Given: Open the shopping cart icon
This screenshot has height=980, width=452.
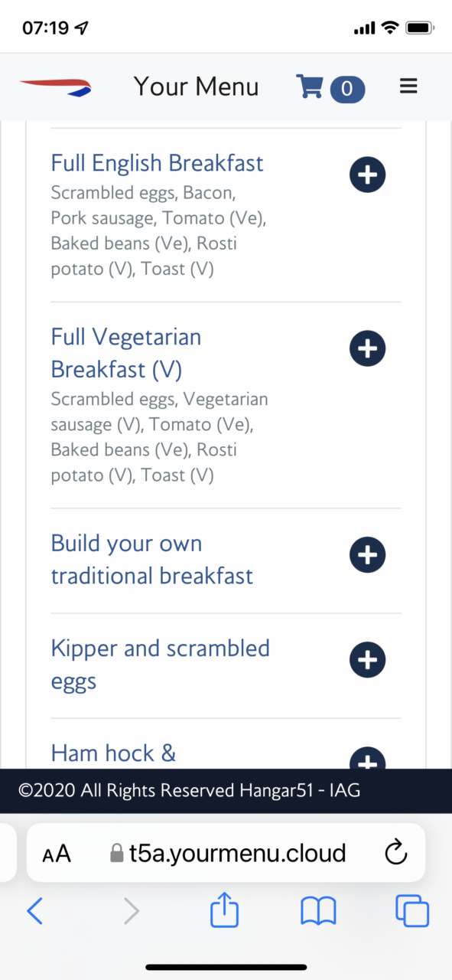Looking at the screenshot, I should pos(309,87).
